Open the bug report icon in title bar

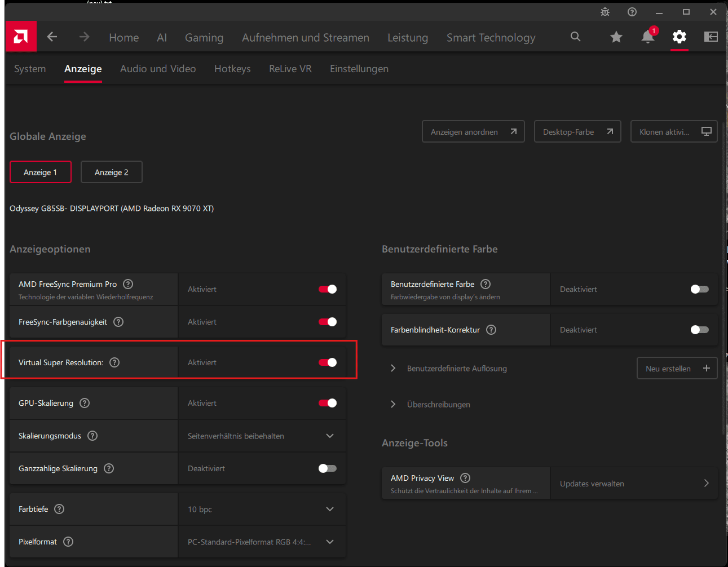(605, 12)
